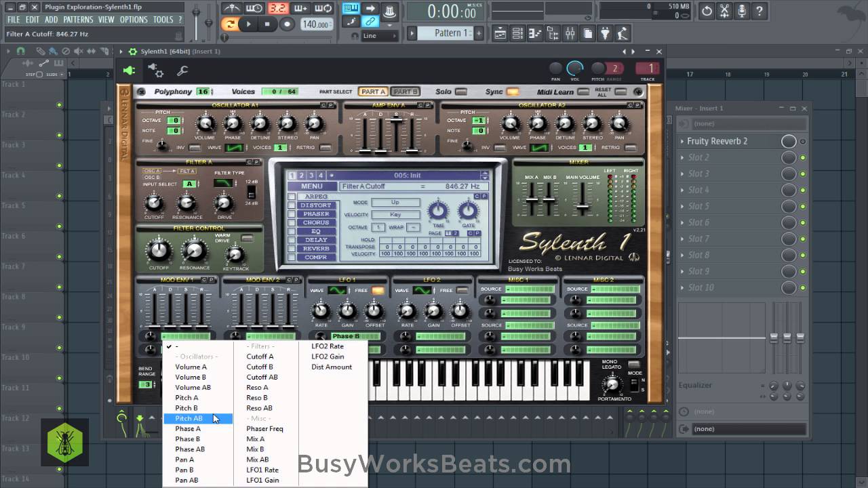Open mixer input (none) dropdown at top
The image size is (868, 488).
click(x=749, y=123)
